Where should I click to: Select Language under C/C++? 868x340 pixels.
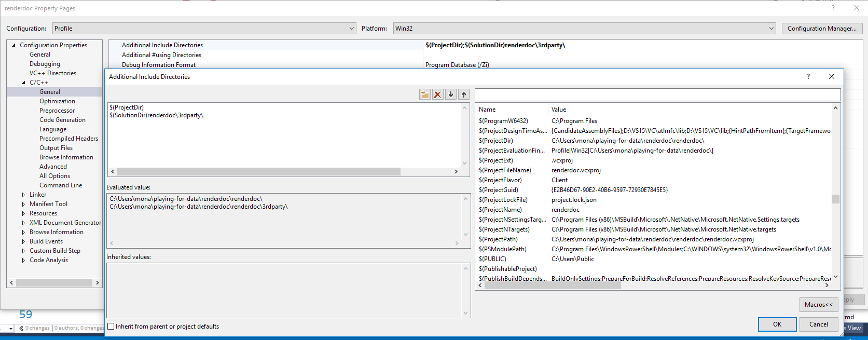coord(53,129)
